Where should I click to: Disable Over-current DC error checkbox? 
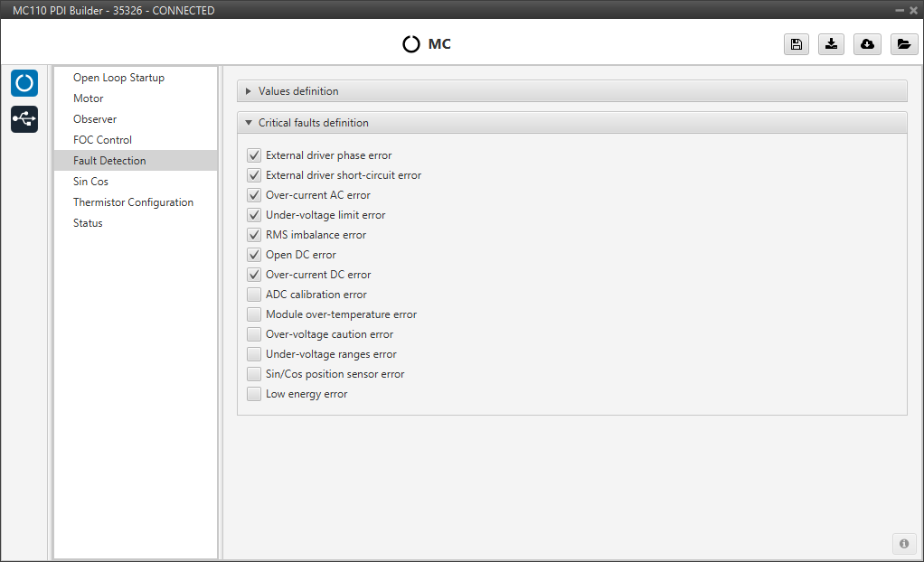point(254,275)
